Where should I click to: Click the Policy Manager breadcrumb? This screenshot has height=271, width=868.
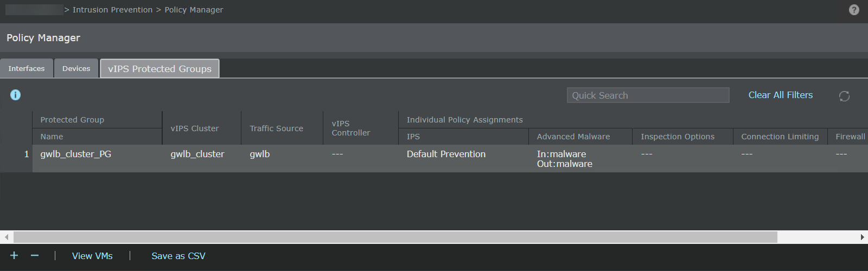point(194,10)
